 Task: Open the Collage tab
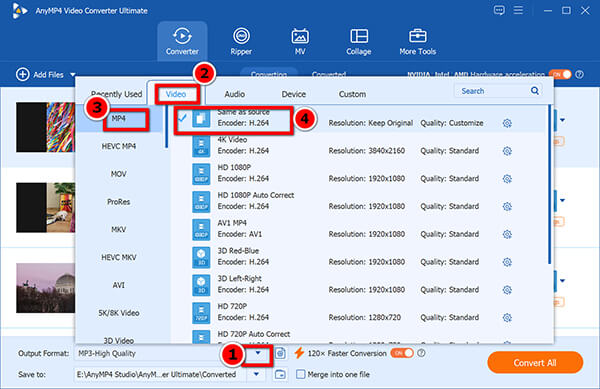[x=359, y=41]
